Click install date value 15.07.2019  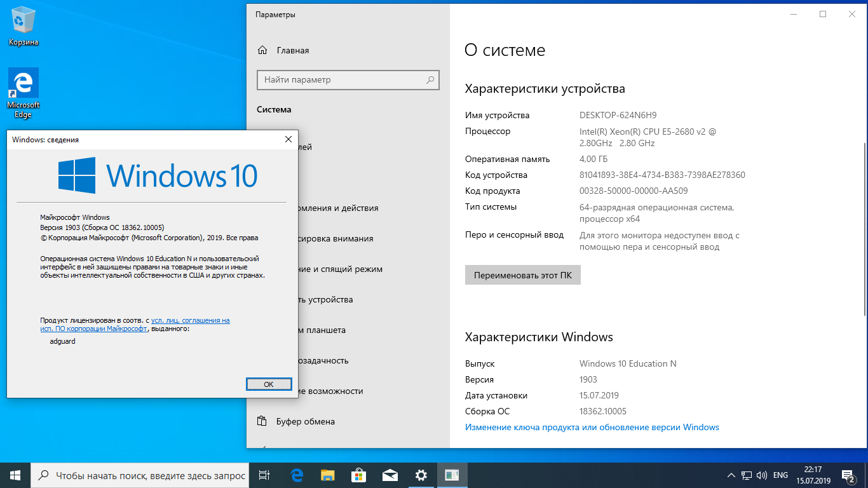(599, 395)
